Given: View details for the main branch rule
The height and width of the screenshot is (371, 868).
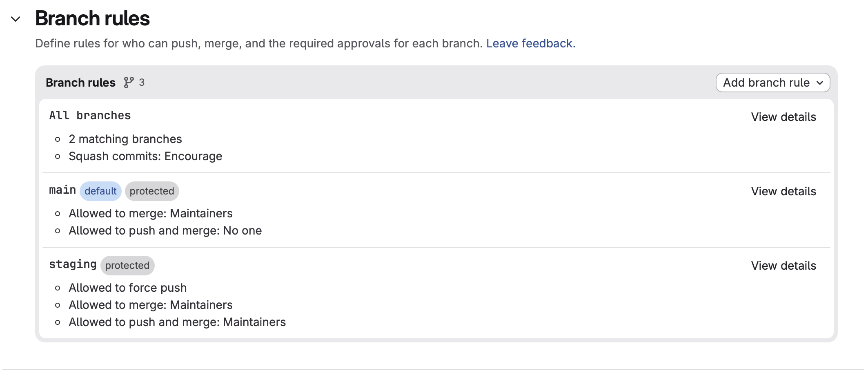Looking at the screenshot, I should (x=783, y=191).
